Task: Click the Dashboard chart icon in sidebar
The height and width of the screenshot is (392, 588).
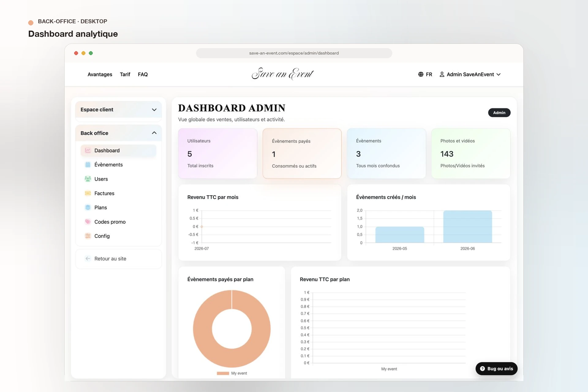Action: click(88, 150)
